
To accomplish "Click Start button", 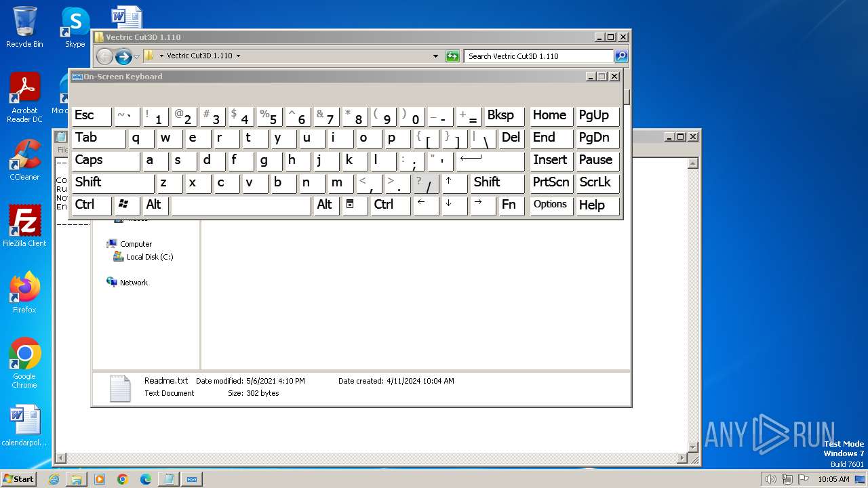I will pos(18,479).
